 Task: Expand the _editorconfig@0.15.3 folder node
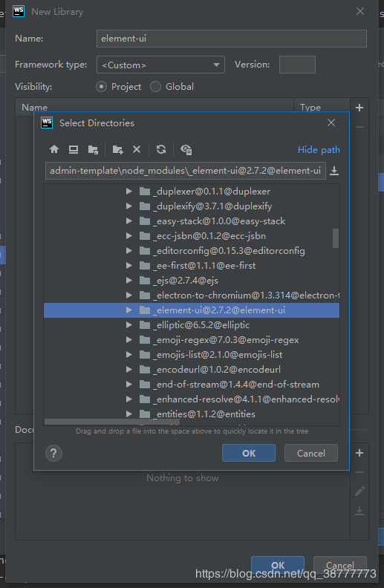coord(129,250)
